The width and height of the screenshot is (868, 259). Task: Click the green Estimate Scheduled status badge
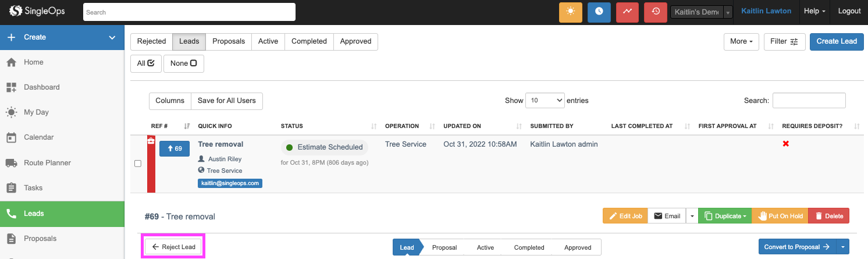point(325,147)
